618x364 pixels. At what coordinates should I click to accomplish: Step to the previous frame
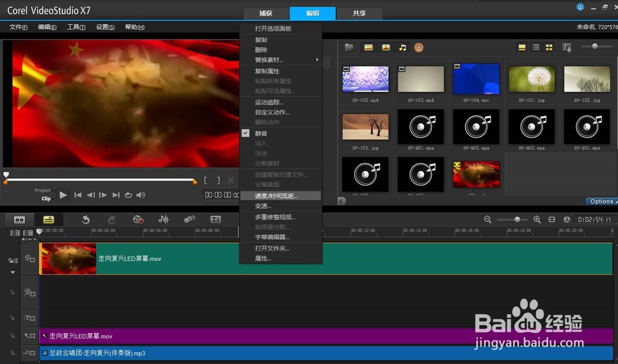tap(91, 195)
